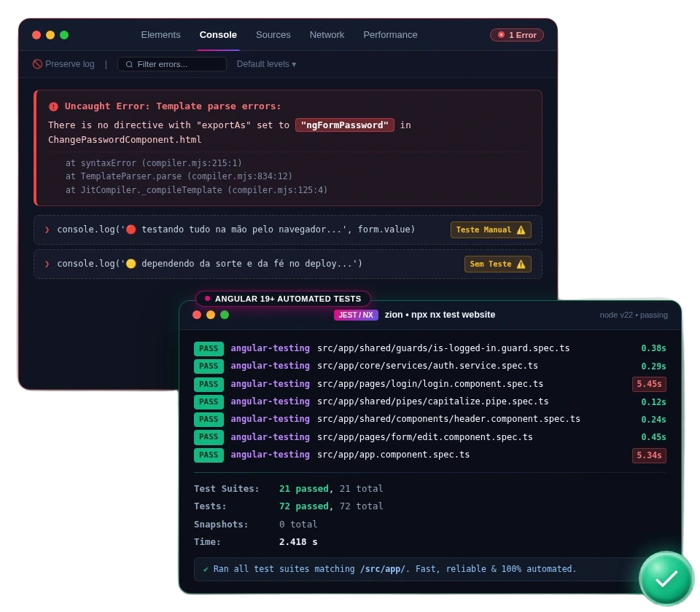Image resolution: width=700 pixels, height=612 pixels.
Task: Click the Time '2.418 s' value
Action: coord(298,542)
